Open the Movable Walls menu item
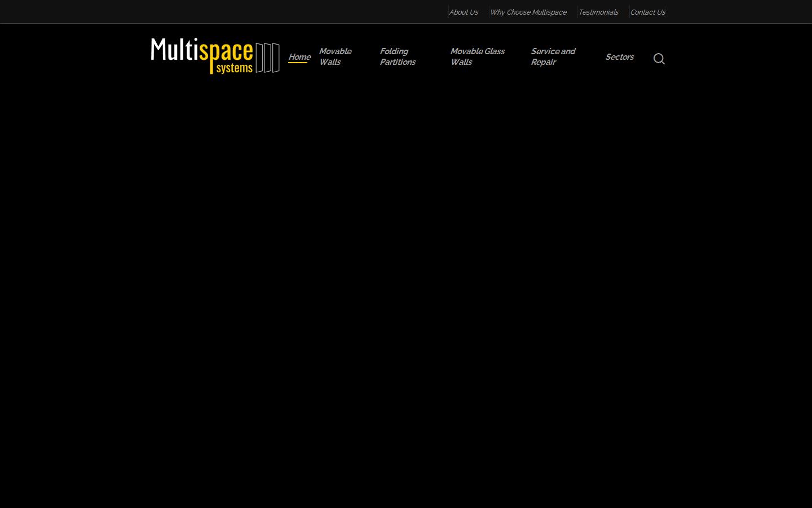The image size is (812, 508). click(x=335, y=56)
